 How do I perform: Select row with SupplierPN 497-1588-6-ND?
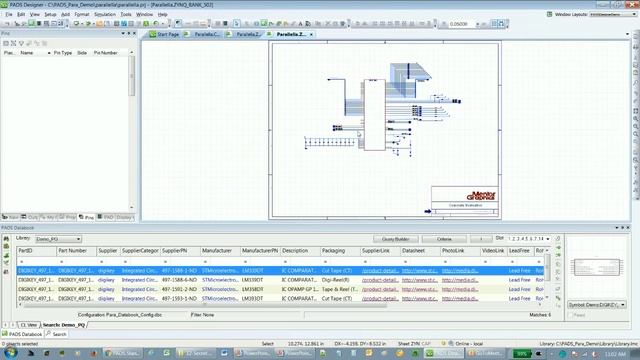point(281,280)
